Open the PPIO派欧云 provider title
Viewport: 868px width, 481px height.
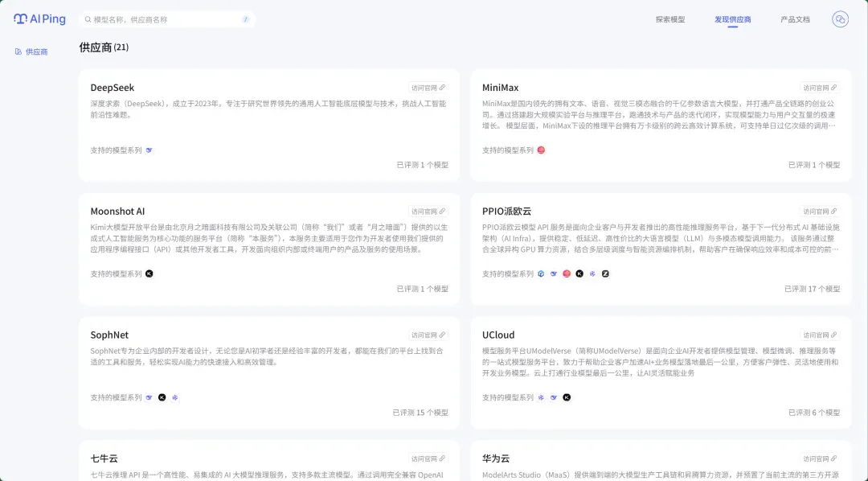[x=506, y=211]
